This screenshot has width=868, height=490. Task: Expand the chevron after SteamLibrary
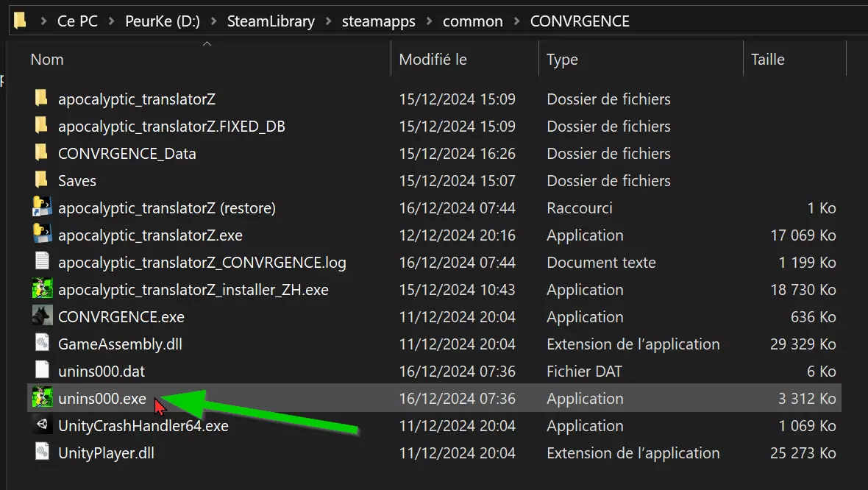328,21
